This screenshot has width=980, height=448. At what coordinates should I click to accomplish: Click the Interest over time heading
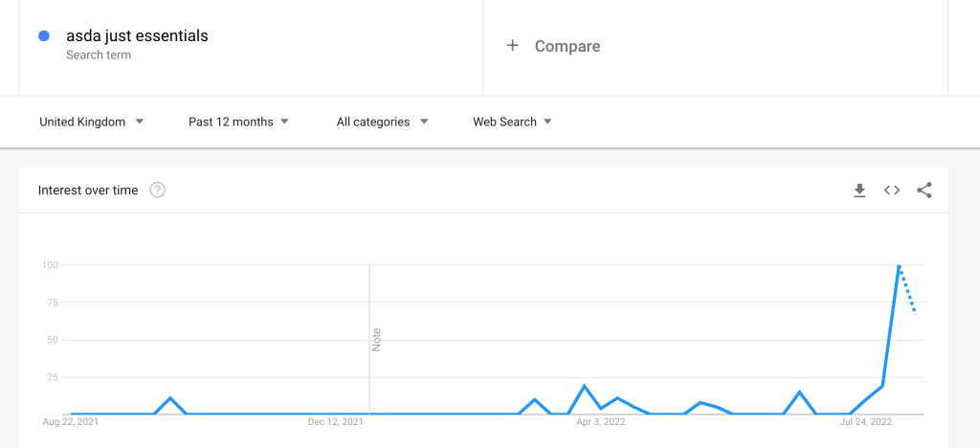click(x=88, y=190)
